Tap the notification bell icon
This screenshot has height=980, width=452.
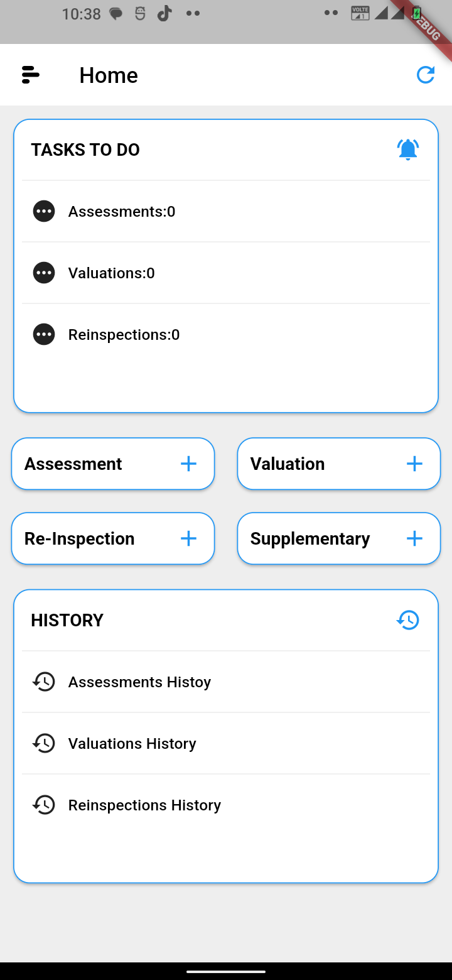tap(408, 150)
